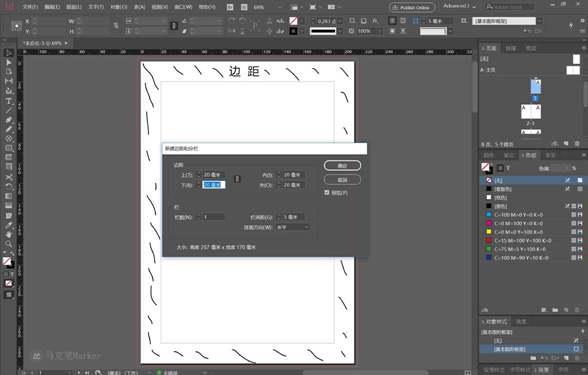The image size is (588, 375).
Task: Select the Scissors tool
Action: [8, 177]
